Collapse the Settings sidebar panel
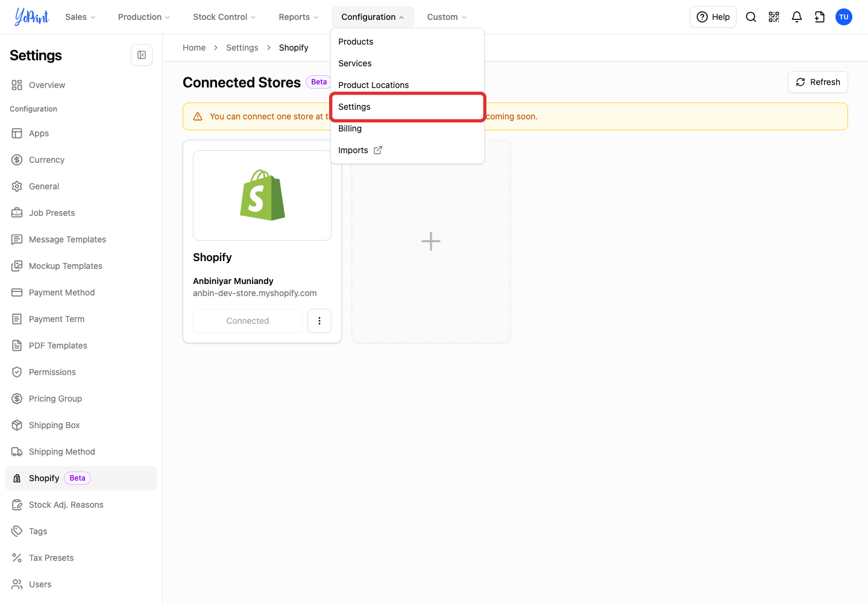The height and width of the screenshot is (603, 868). pos(142,55)
